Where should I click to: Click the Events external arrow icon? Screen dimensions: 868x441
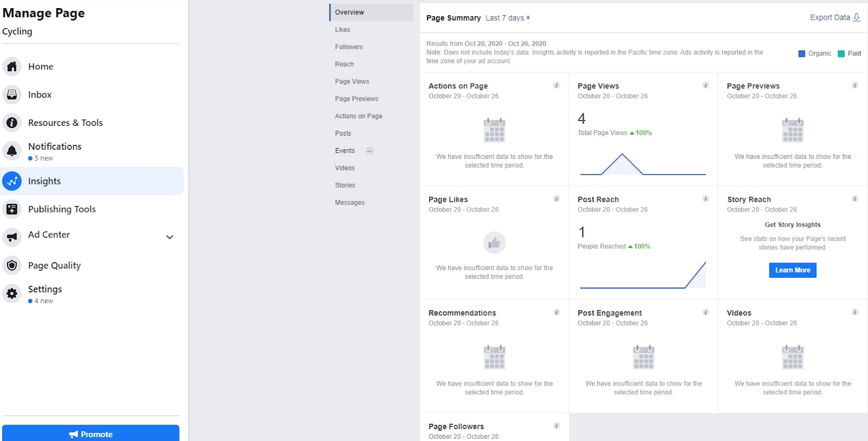click(x=369, y=151)
